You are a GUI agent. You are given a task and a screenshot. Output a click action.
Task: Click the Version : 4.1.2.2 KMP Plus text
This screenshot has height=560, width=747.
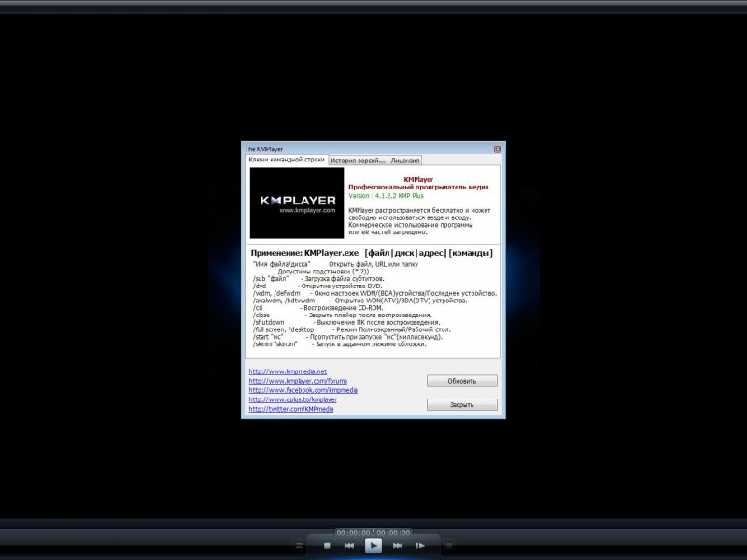click(x=386, y=196)
